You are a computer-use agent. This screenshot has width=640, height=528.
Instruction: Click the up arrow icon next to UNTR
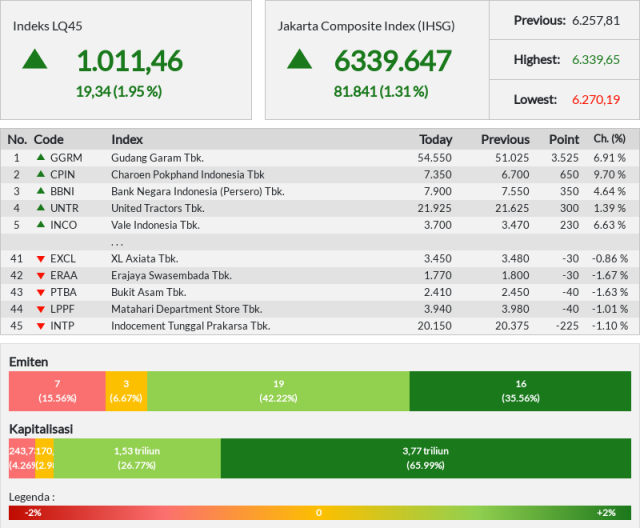tap(41, 207)
